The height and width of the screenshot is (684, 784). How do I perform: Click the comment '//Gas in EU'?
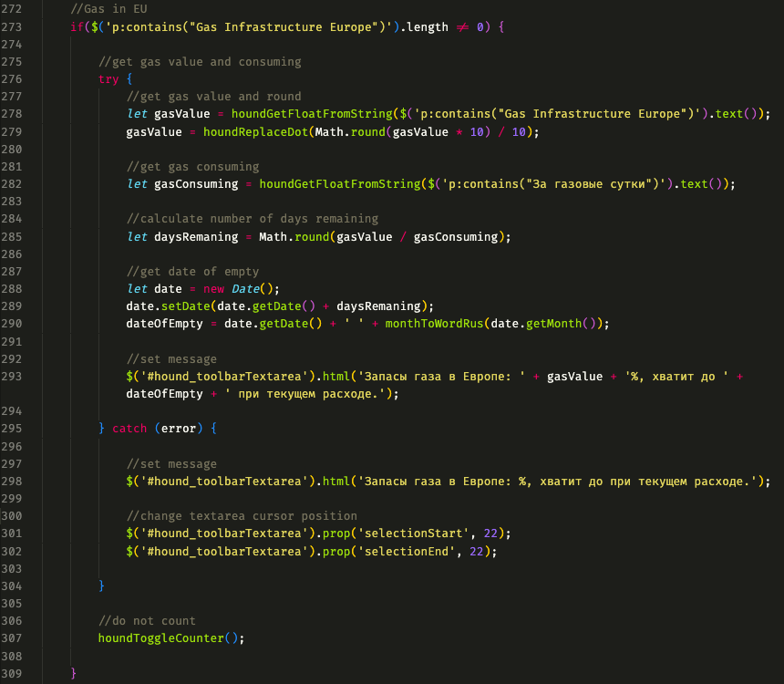[109, 9]
